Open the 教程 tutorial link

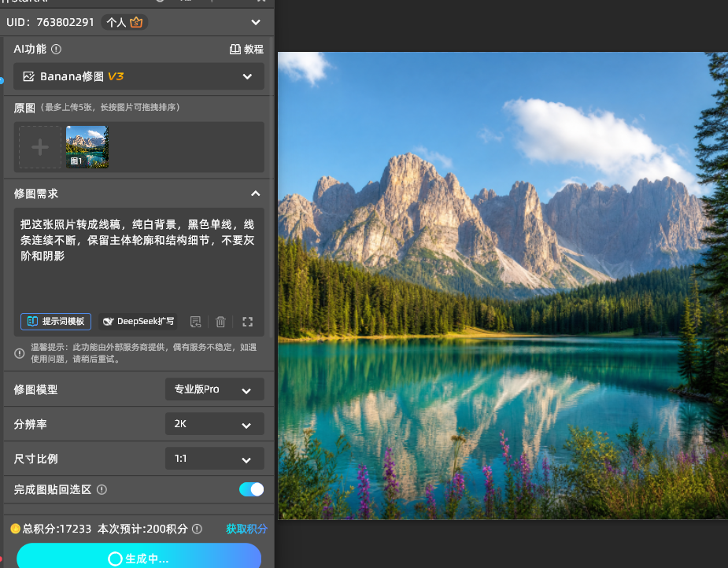tap(246, 50)
